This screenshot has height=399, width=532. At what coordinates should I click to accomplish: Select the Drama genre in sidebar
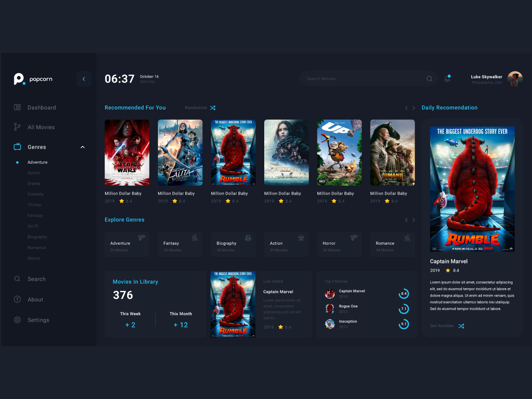34,184
